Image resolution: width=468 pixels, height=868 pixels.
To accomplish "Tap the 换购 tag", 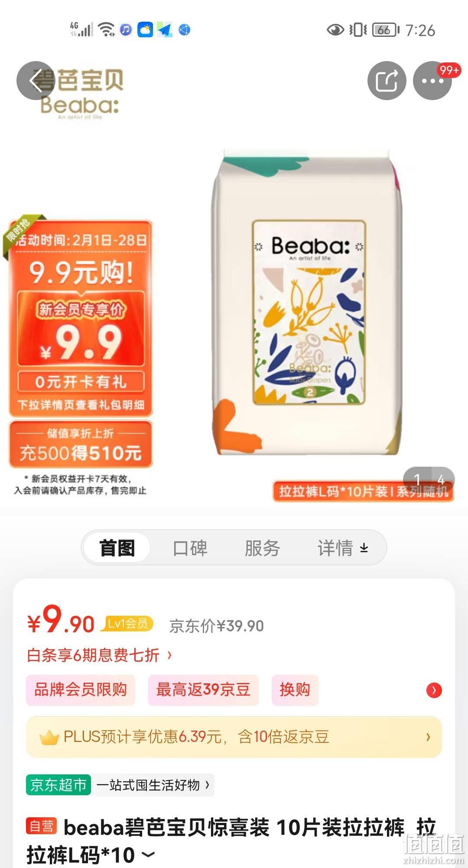I will (295, 690).
